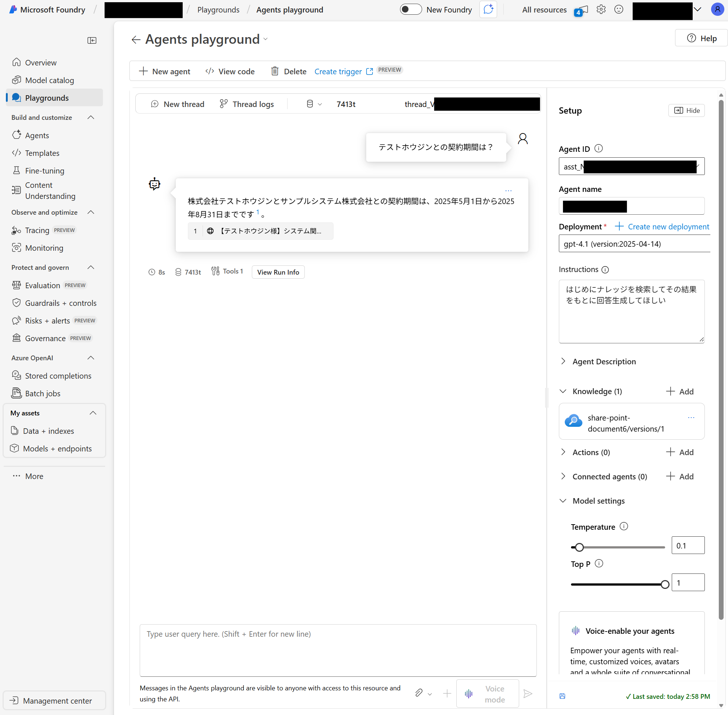Open Tracing in the sidebar
The image size is (728, 715).
[37, 230]
